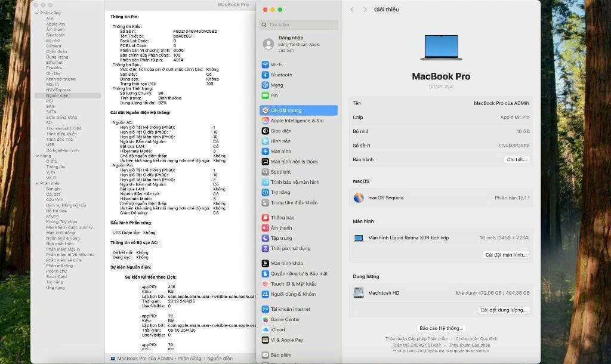Open the Ví & Apple Pay icon
Image resolution: width=611 pixels, height=364 pixels.
tap(265, 340)
